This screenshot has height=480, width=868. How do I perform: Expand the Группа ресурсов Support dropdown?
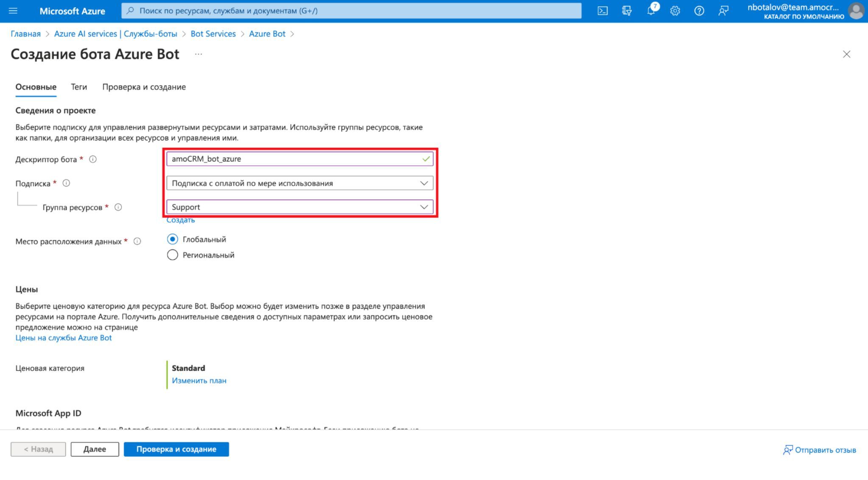[x=300, y=207]
